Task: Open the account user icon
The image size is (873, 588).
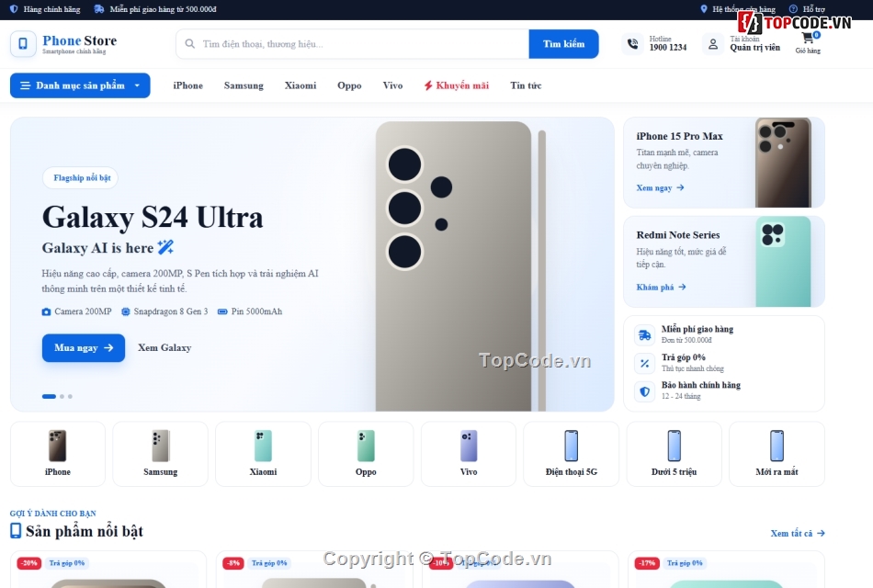Action: (x=713, y=43)
